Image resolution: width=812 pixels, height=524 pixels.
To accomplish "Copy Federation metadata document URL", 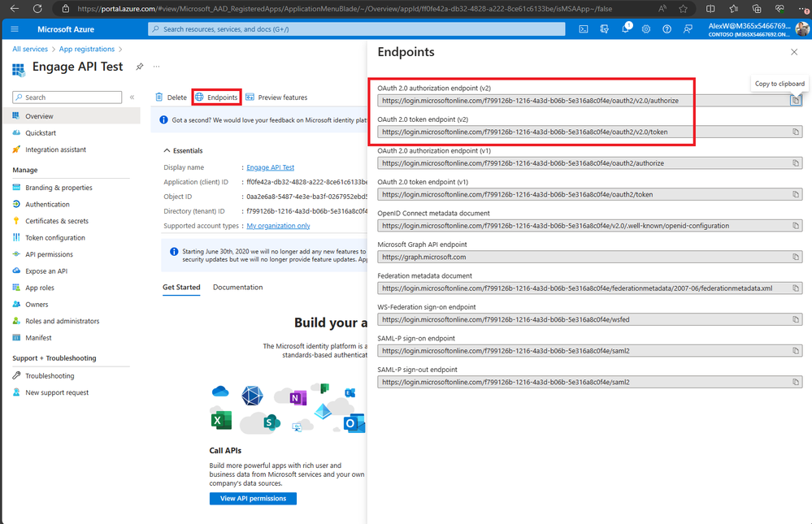I will coord(796,288).
